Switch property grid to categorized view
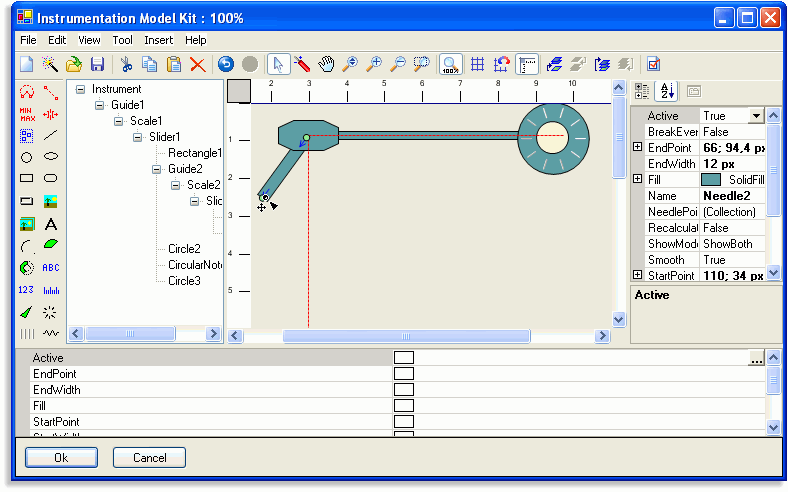Image resolution: width=788 pixels, height=492 pixels. click(x=642, y=91)
